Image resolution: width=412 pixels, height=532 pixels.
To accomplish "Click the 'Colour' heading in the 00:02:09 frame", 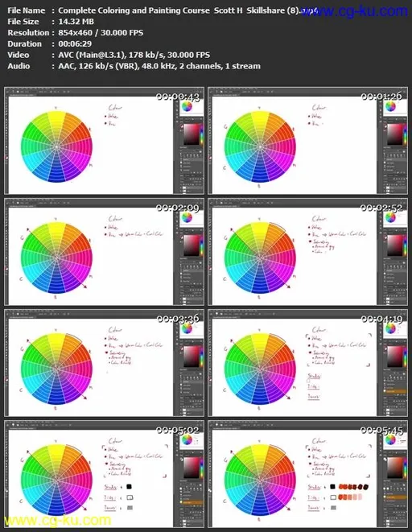I will tap(115, 218).
